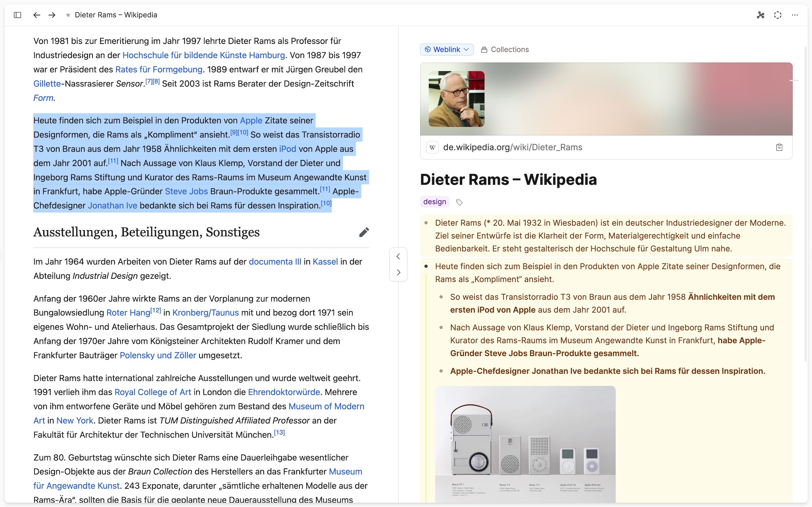Edit the Ausstellungen section with the pencil icon
The image size is (812, 507).
click(364, 232)
